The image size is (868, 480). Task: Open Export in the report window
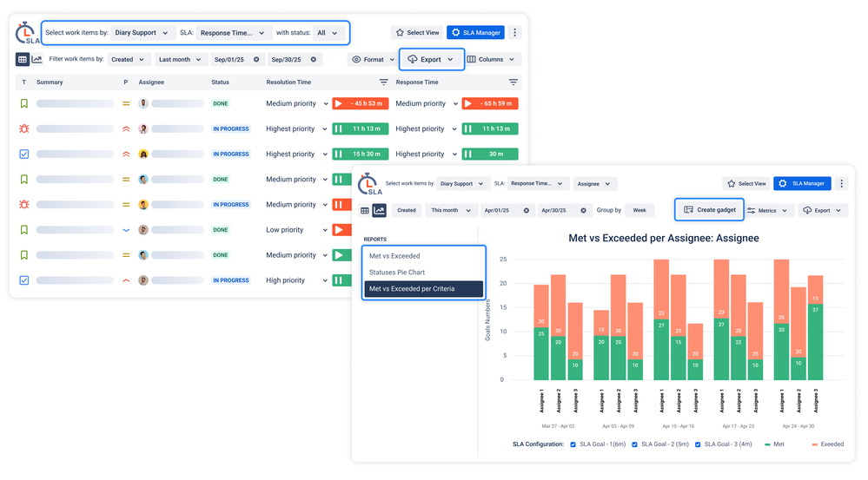click(823, 210)
